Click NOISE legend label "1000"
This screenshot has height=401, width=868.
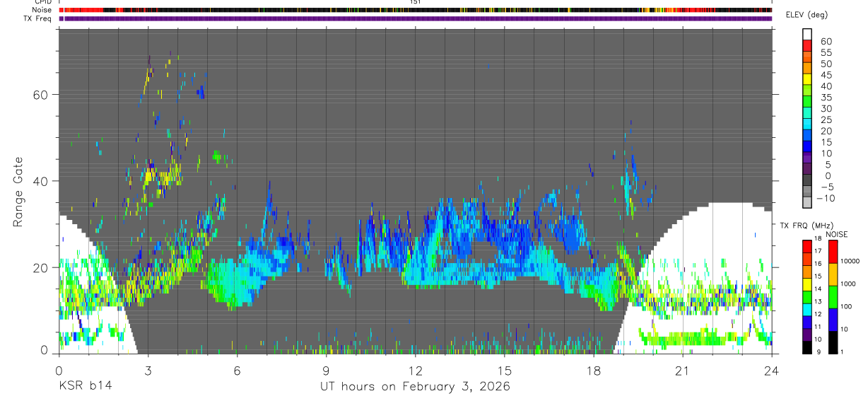[848, 284]
